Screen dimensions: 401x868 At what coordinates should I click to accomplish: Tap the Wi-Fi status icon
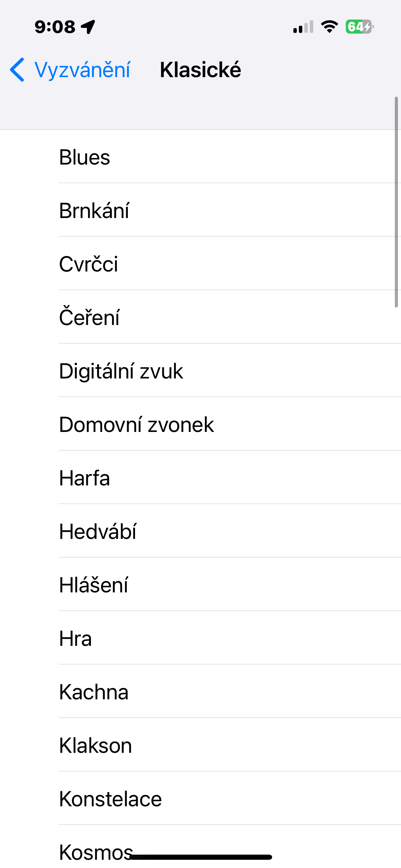tap(329, 27)
